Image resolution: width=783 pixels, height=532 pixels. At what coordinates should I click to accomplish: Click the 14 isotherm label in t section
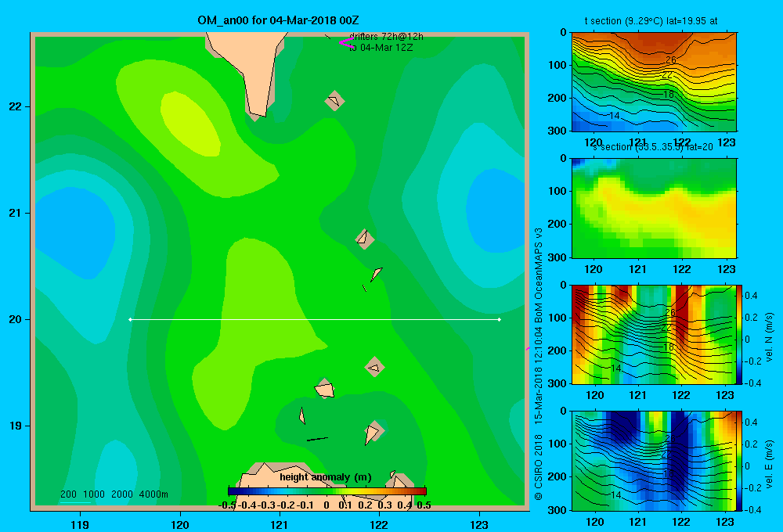[x=614, y=116]
